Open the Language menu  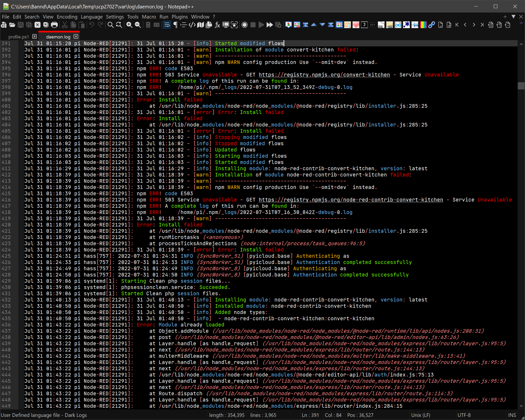point(92,17)
